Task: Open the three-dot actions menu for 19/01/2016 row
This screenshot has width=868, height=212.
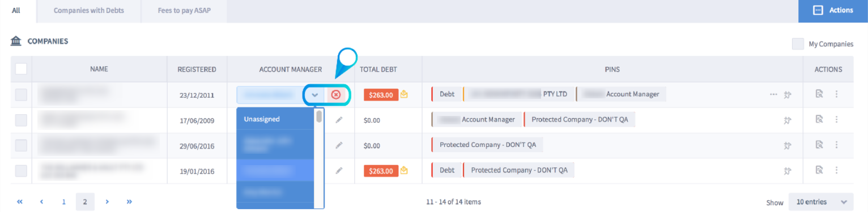Action: [x=836, y=170]
